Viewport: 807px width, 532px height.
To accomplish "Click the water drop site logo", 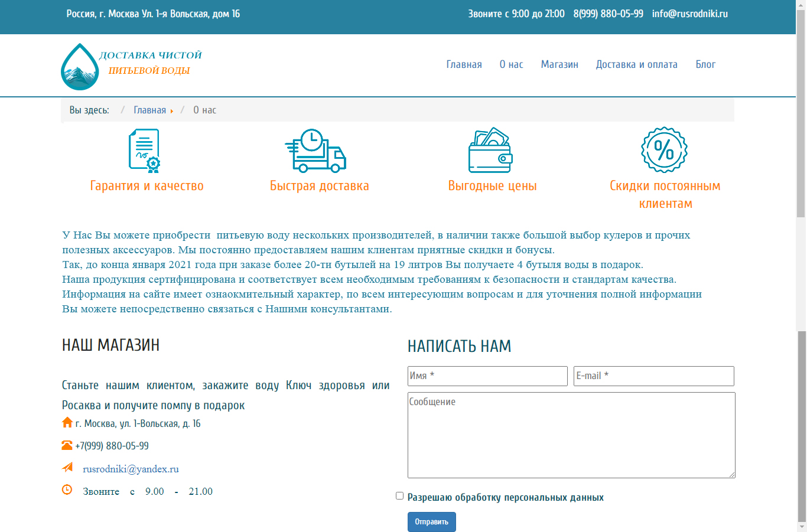I will pyautogui.click(x=80, y=66).
